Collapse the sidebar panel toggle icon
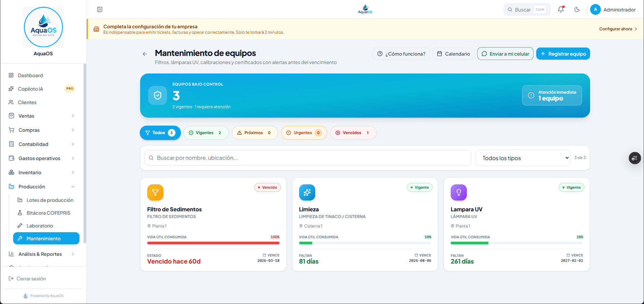 (100, 9)
